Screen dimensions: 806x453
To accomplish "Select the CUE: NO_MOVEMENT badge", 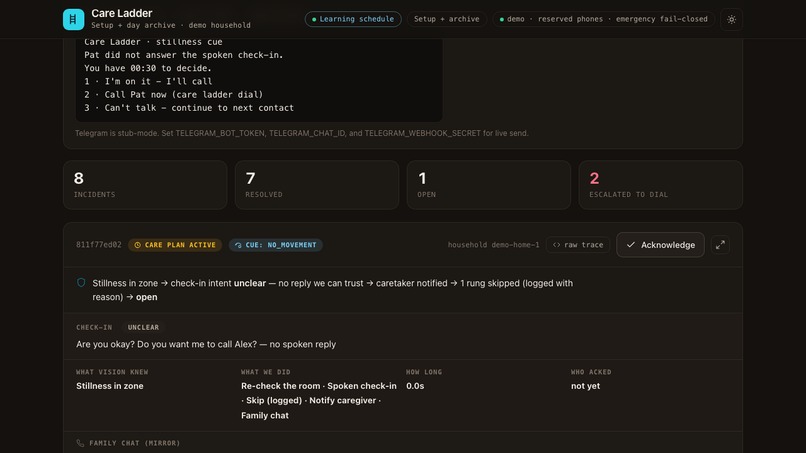I will tap(276, 245).
